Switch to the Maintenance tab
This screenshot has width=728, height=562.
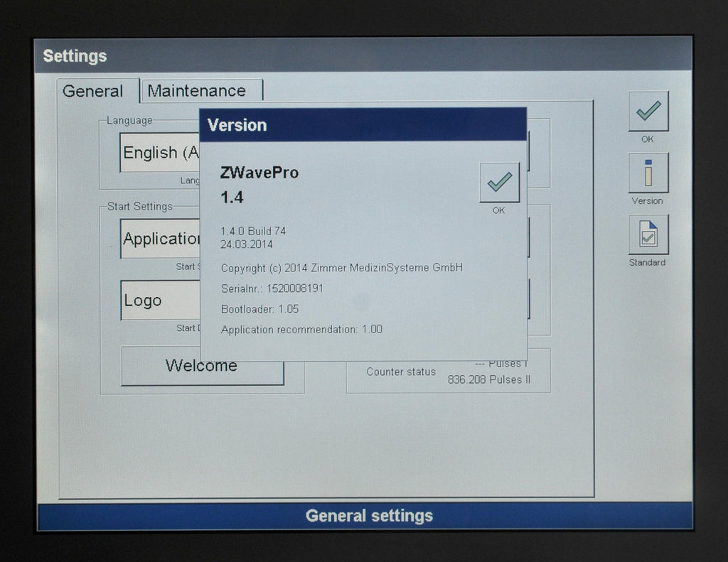(202, 90)
